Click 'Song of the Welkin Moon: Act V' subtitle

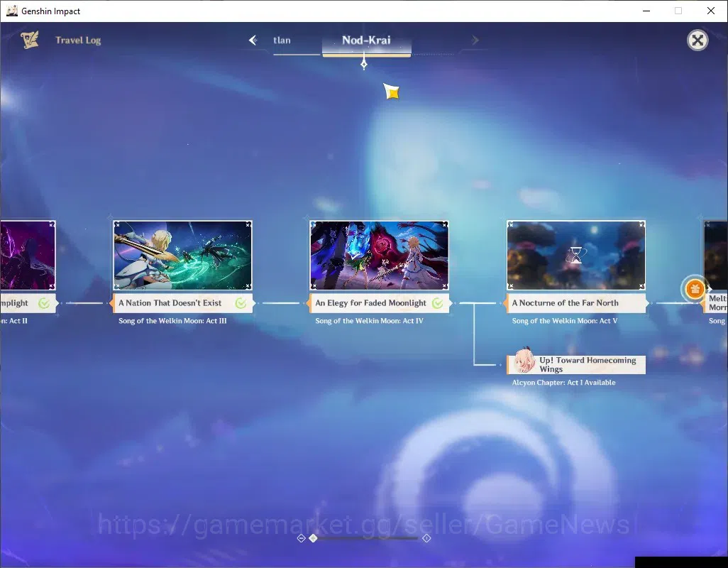click(565, 321)
